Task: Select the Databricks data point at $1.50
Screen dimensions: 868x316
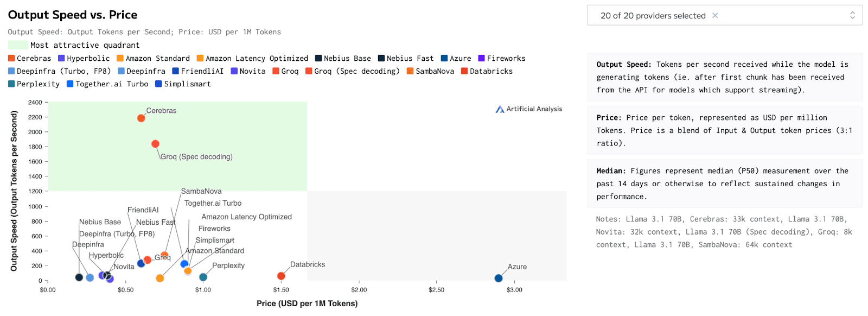Action: 281,276
